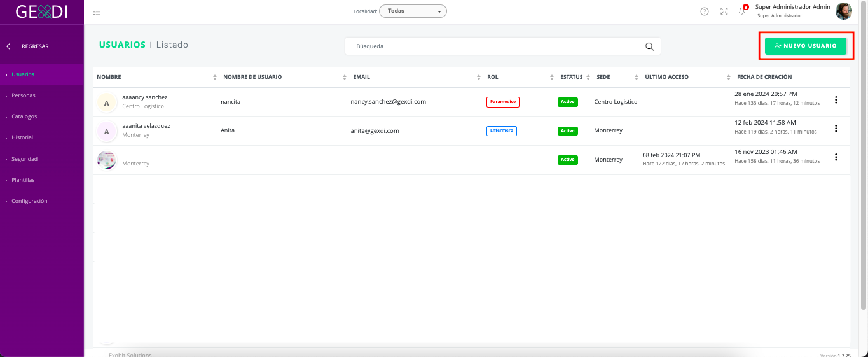Select the aaanita velazquez name
This screenshot has width=868, height=357.
point(146,126)
